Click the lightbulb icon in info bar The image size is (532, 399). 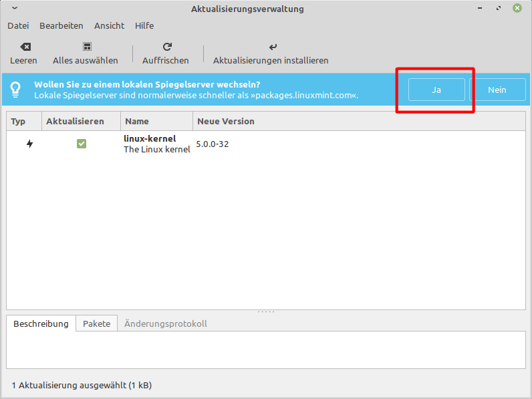click(16, 90)
